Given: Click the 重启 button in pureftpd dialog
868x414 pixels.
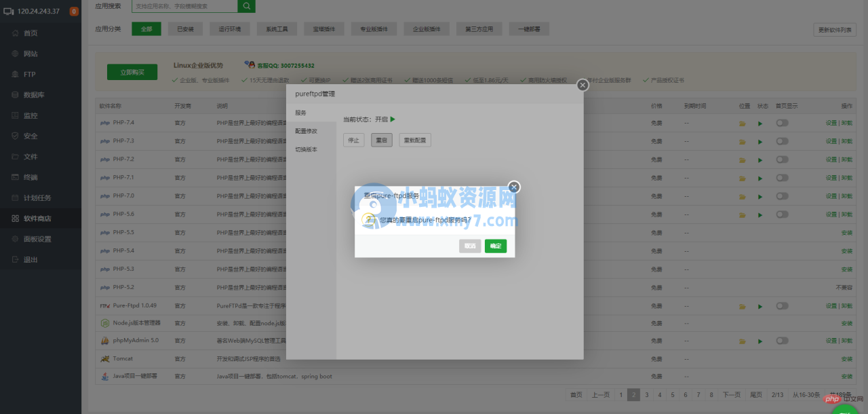Looking at the screenshot, I should (x=382, y=140).
